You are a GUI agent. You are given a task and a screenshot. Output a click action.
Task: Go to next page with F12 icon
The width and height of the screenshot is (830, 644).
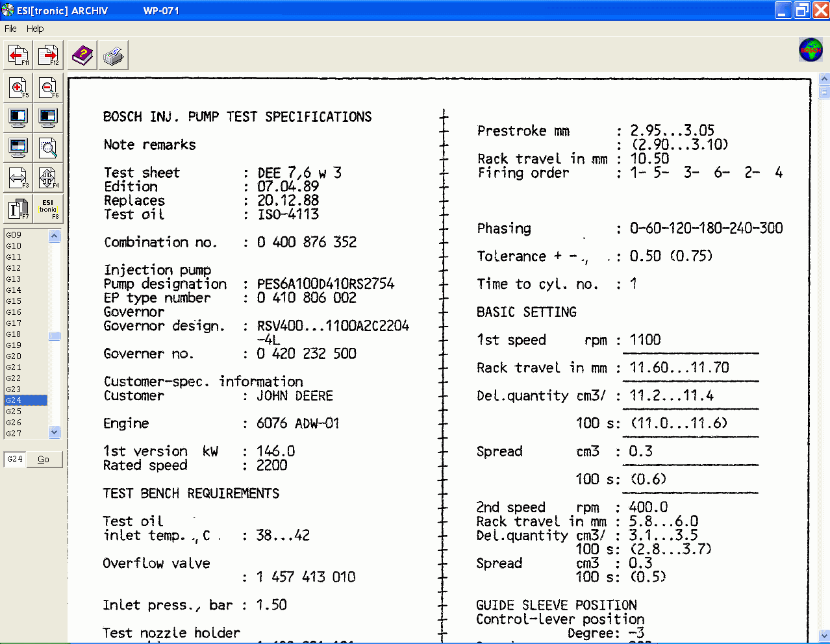point(49,55)
